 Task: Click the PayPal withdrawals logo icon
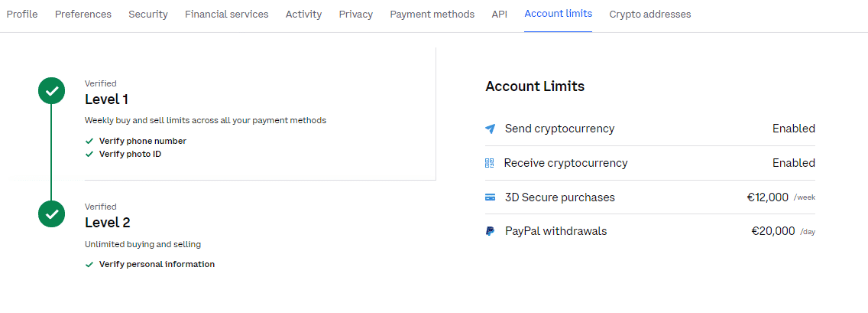coord(491,231)
